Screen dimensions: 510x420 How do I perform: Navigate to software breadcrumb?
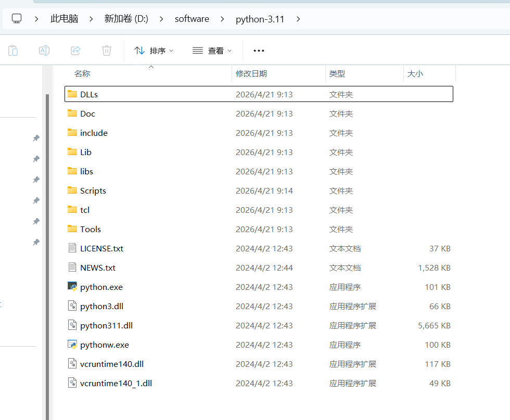click(x=192, y=19)
